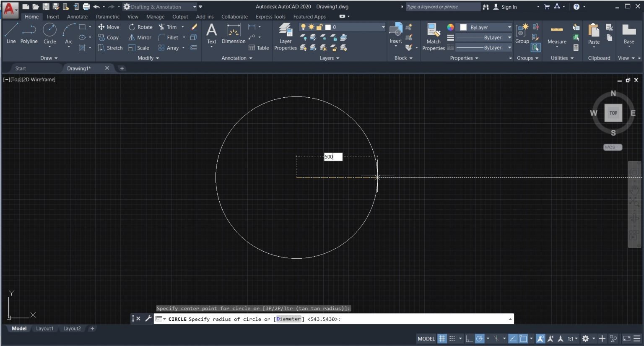Select the Circle tool
The width and height of the screenshot is (644, 346).
(50, 34)
